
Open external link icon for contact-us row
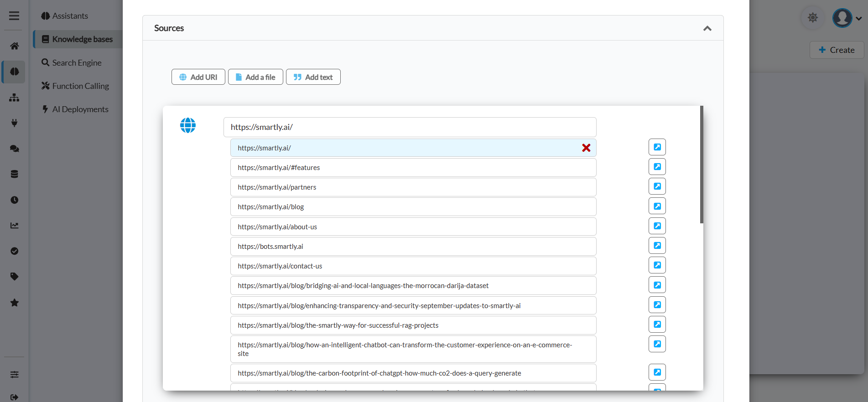[x=657, y=265]
